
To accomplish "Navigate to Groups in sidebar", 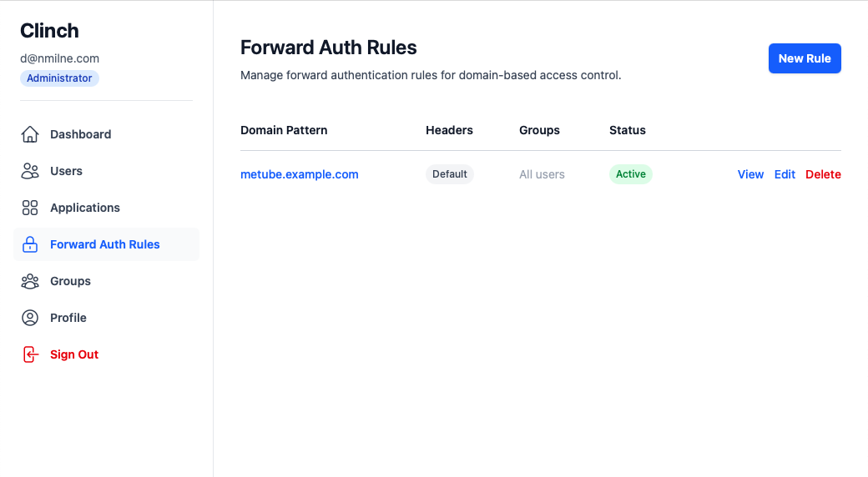I will [70, 281].
